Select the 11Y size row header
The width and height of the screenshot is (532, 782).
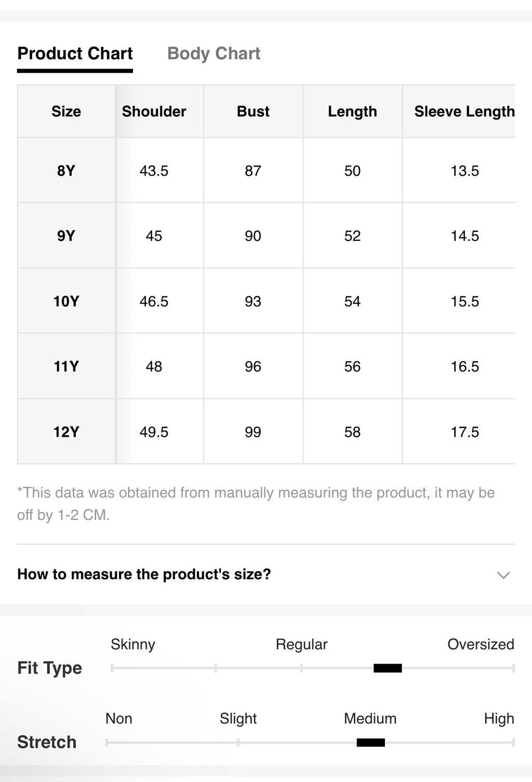pyautogui.click(x=66, y=366)
